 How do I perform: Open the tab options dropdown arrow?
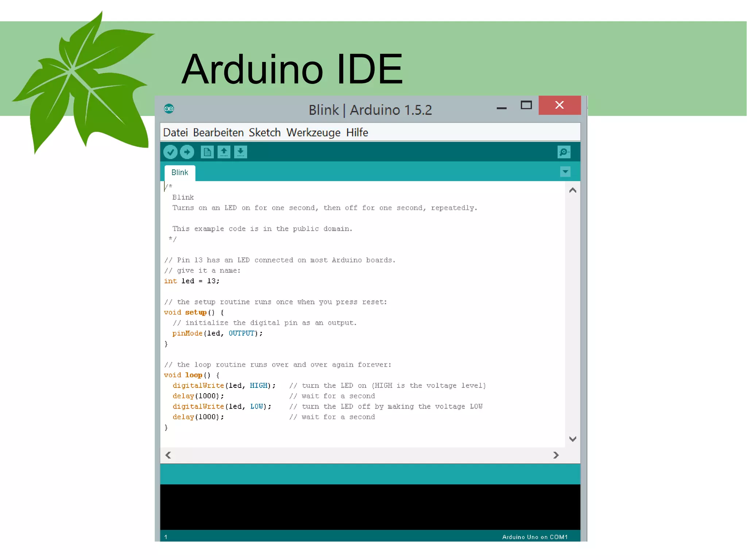click(565, 171)
